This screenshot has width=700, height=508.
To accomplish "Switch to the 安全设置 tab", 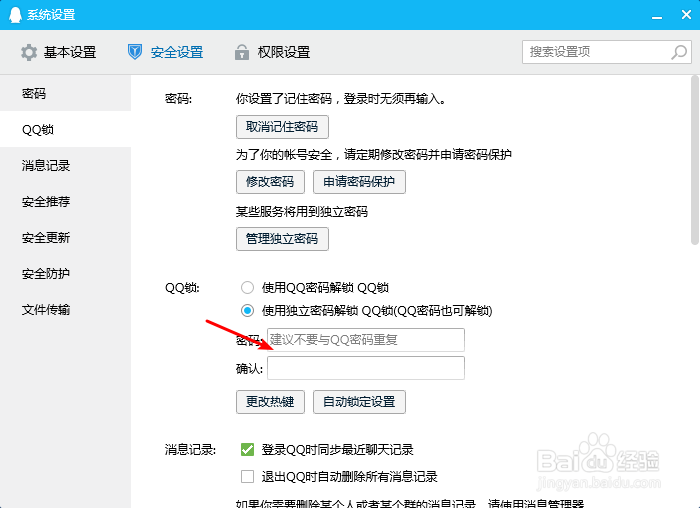I will (165, 52).
